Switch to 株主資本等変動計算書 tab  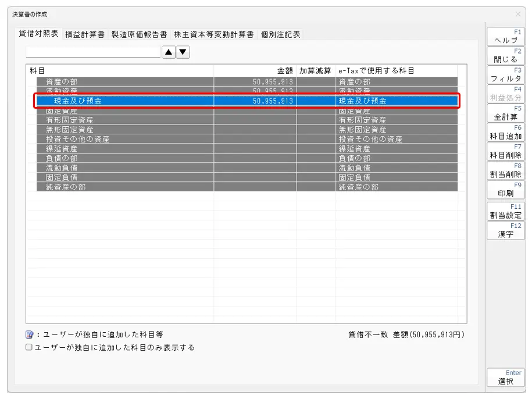pyautogui.click(x=214, y=35)
